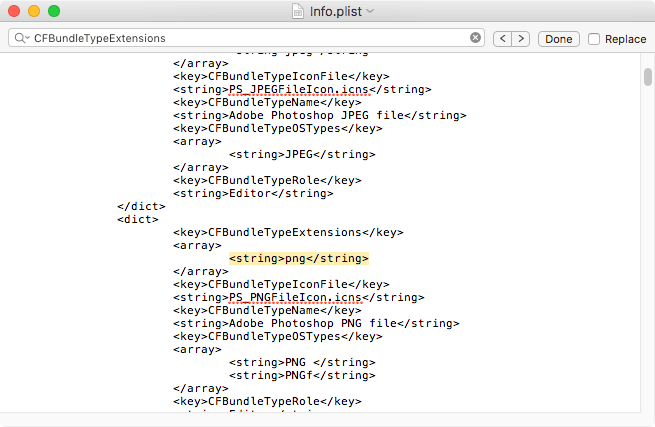Jump to the next search match
Image resolution: width=655 pixels, height=427 pixels.
point(522,38)
